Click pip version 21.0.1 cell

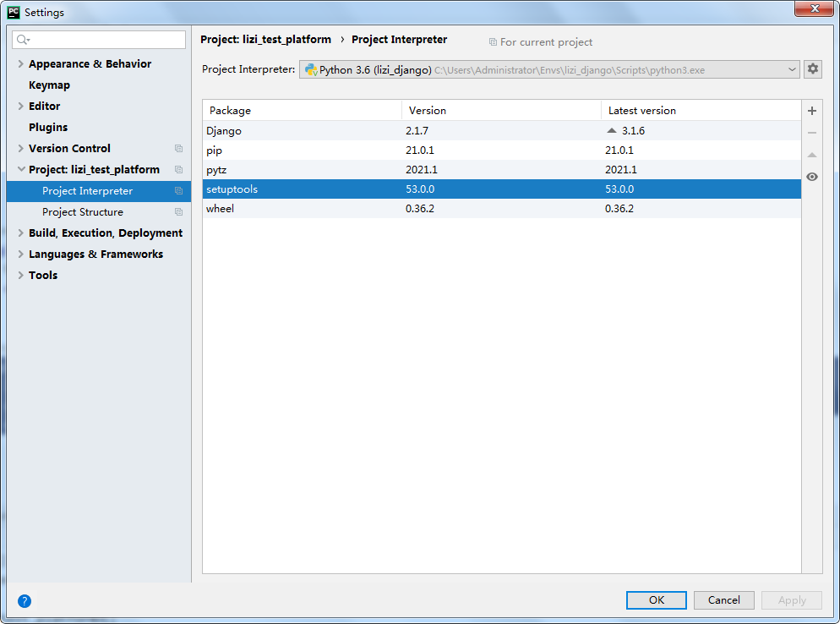(x=420, y=151)
